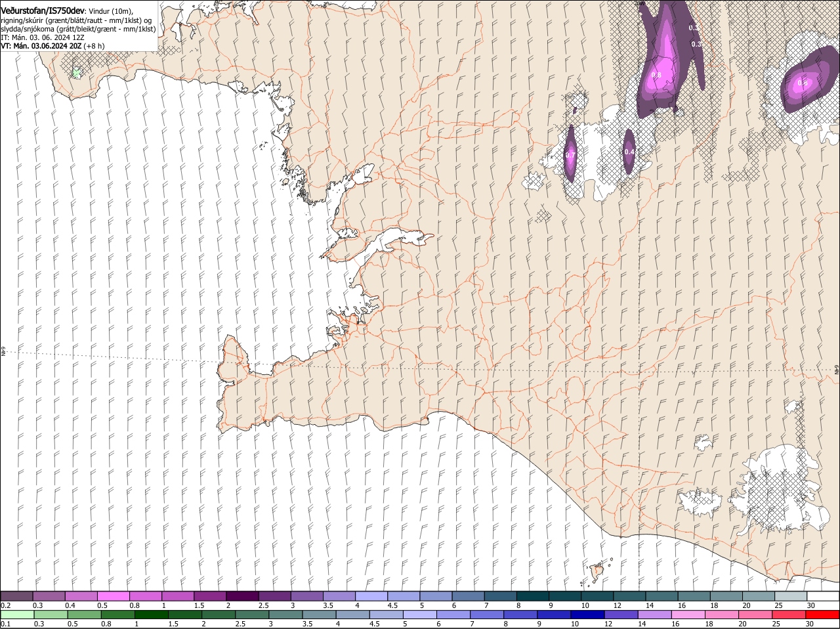The height and width of the screenshot is (629, 840).
Task: Click the small green patch in the top-left peninsula
Action: (77, 72)
